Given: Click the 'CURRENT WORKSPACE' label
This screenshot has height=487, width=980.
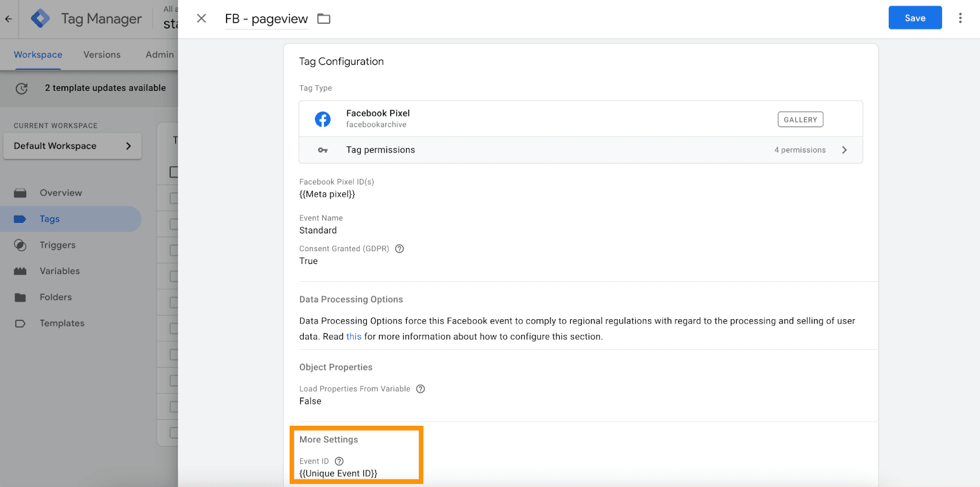Looking at the screenshot, I should pyautogui.click(x=56, y=126).
